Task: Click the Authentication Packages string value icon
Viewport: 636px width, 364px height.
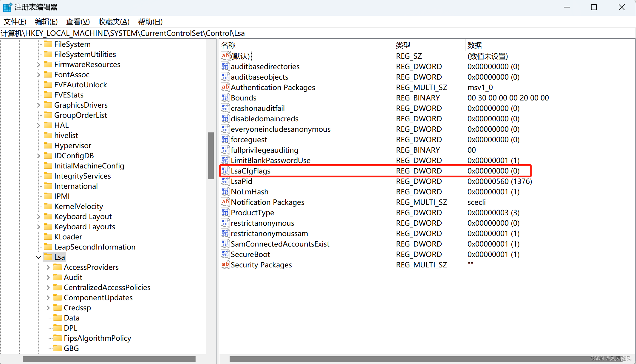Action: [x=225, y=87]
